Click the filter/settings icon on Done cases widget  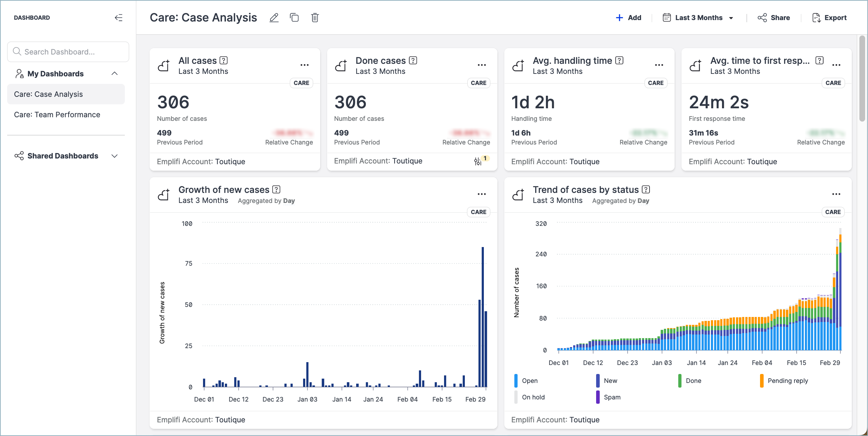[478, 161]
